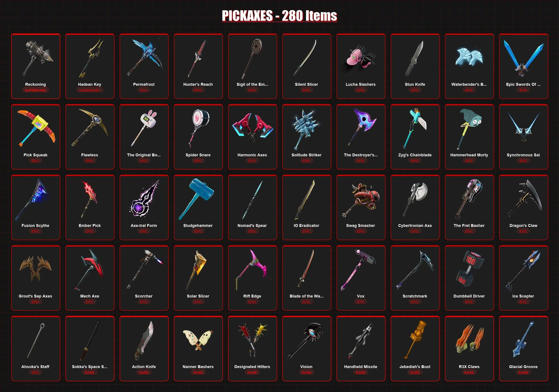
Task: Open the Swag Smasher item card
Action: (x=361, y=207)
